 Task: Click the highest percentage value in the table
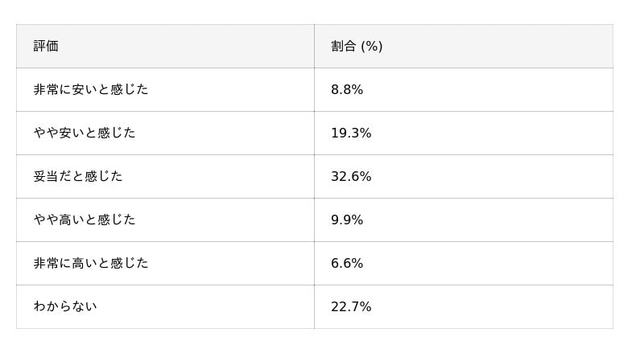[x=351, y=177]
